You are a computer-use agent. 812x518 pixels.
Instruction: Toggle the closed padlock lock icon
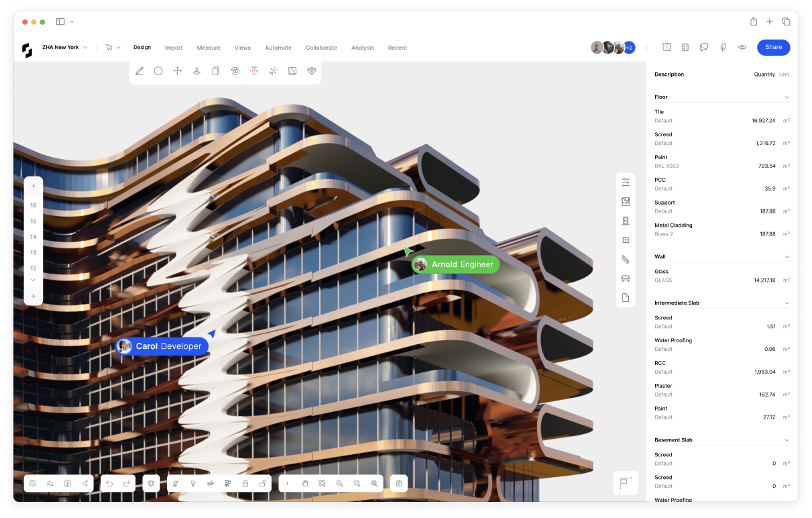245,483
